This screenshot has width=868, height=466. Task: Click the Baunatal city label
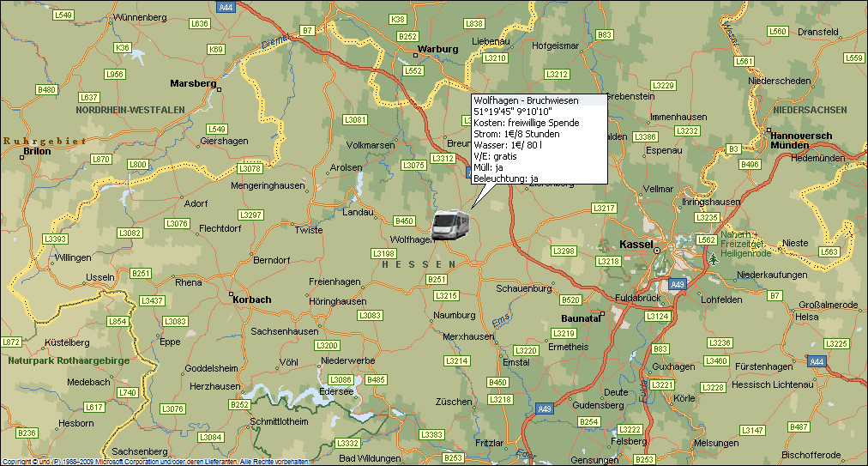[x=581, y=318]
